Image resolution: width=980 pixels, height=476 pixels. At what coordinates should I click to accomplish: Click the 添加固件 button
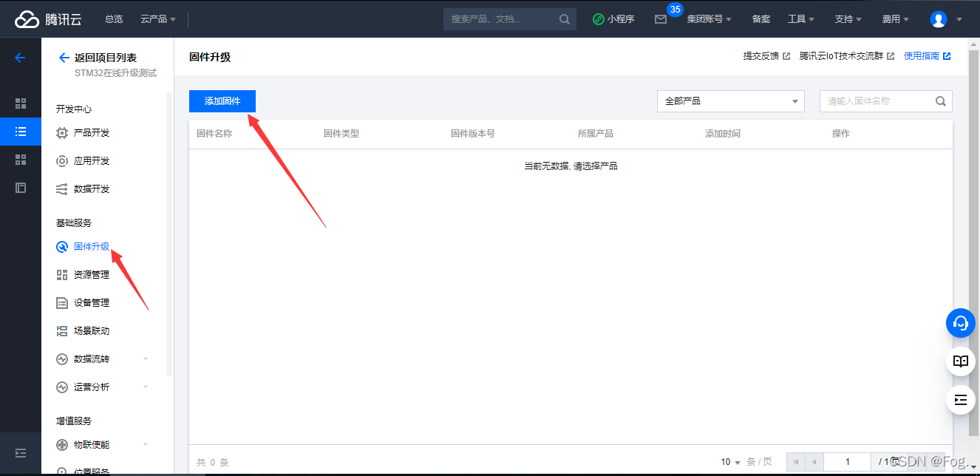pyautogui.click(x=222, y=101)
